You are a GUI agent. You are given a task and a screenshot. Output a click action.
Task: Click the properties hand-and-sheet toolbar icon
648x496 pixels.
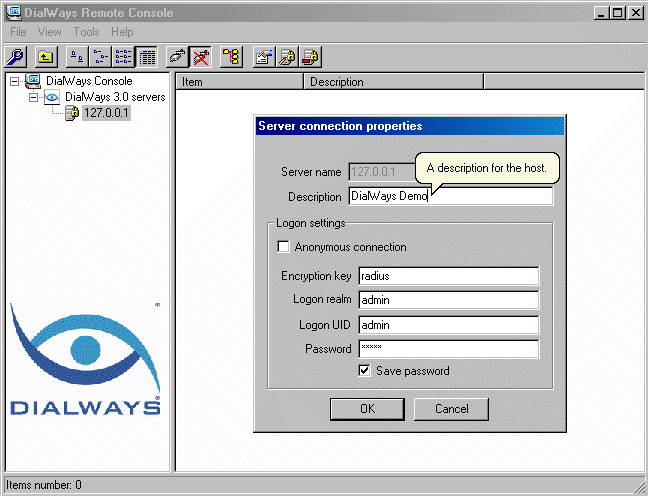pos(264,57)
